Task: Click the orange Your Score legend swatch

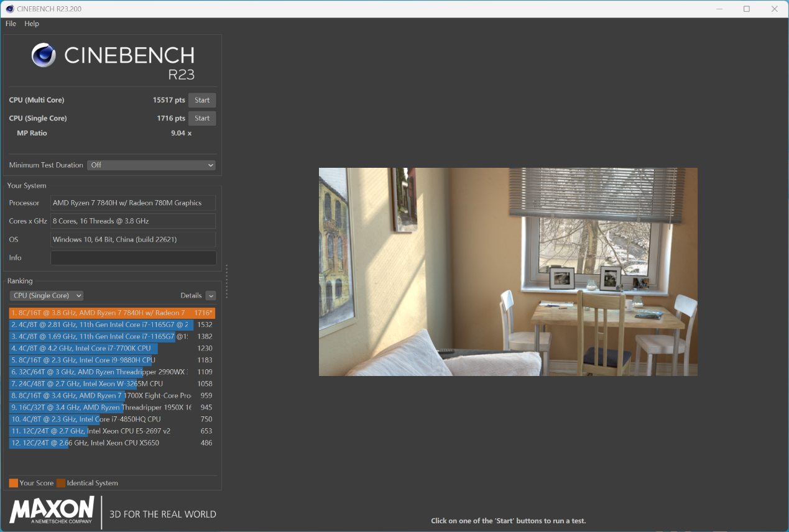Action: (x=14, y=483)
